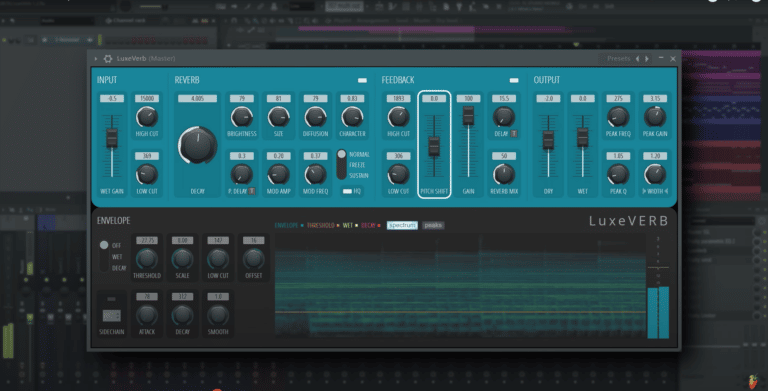Viewport: 768px width, 391px height.
Task: Click the envelope Offset knob
Action: point(253,259)
